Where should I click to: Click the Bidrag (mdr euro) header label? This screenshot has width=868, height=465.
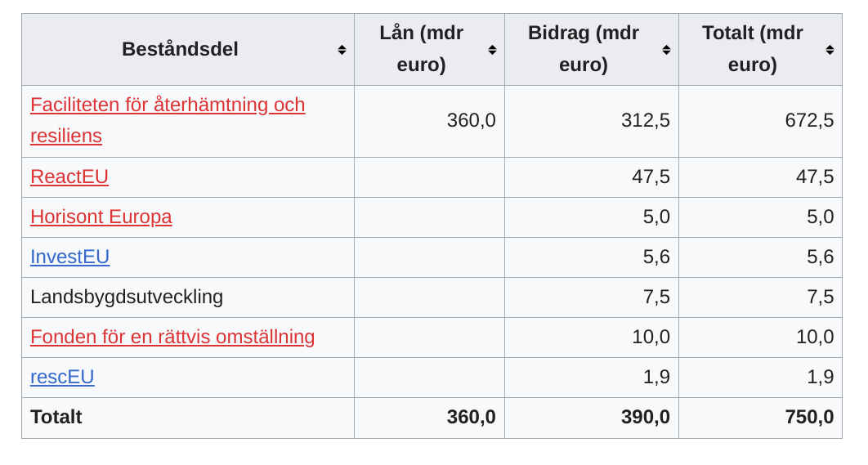click(x=584, y=49)
